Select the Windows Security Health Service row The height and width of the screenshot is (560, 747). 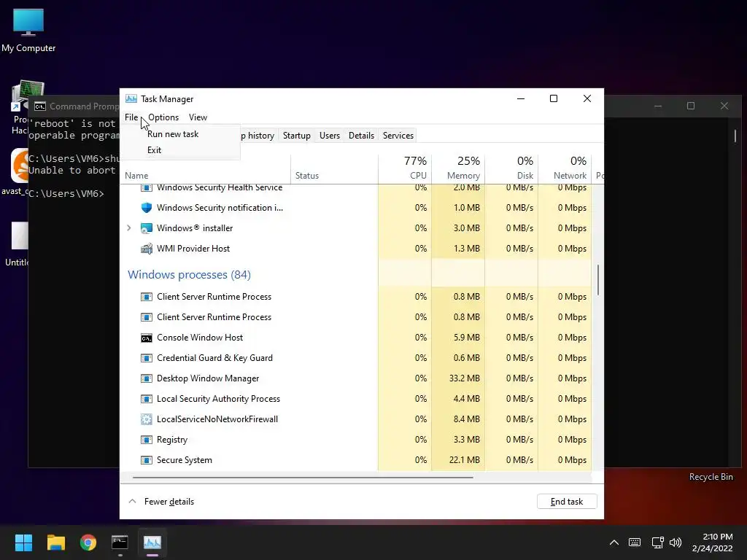(356, 187)
